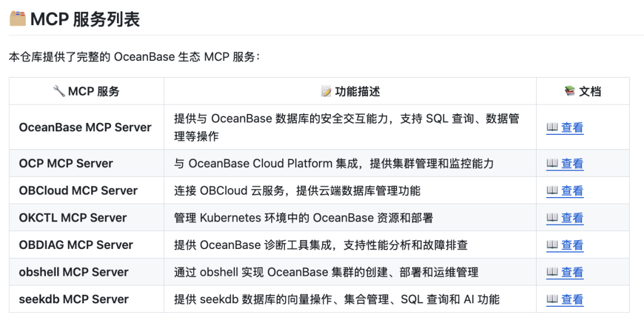The height and width of the screenshot is (326, 644).
Task: Click the books icon beside 文档 header
Action: tap(569, 91)
